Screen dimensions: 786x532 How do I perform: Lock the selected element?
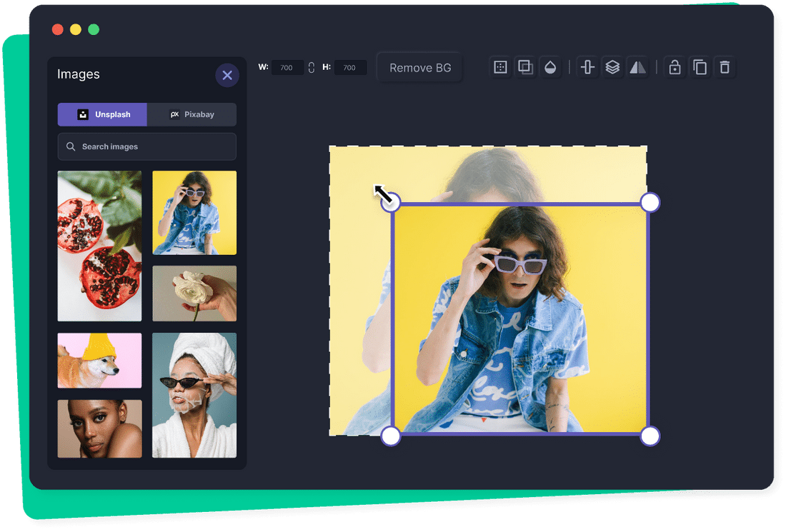(x=675, y=67)
